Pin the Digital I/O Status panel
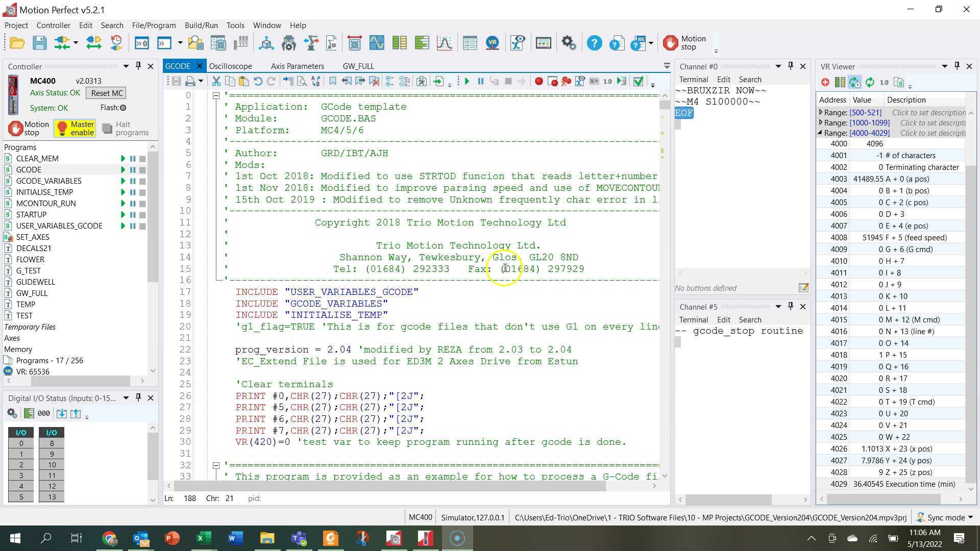980x551 pixels. pyautogui.click(x=138, y=397)
